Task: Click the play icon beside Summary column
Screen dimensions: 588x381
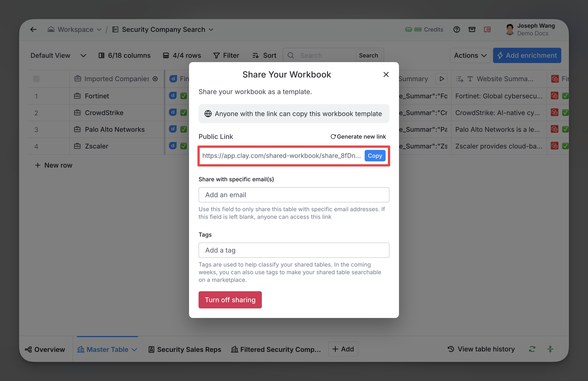Action: (x=441, y=79)
